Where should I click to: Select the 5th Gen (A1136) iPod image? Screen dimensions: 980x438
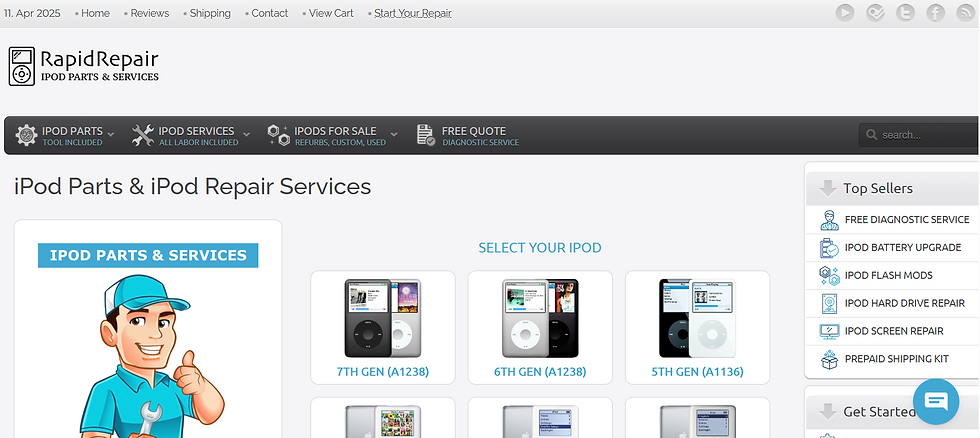[698, 318]
